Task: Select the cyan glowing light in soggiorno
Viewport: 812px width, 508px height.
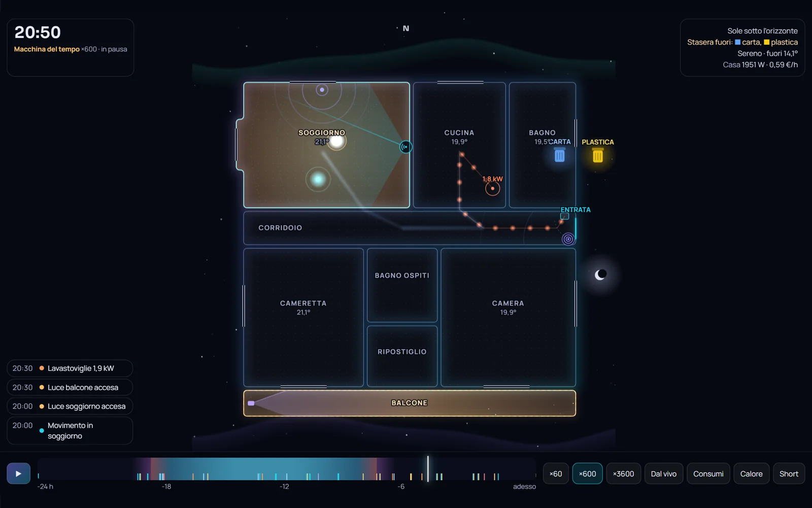Action: [318, 179]
